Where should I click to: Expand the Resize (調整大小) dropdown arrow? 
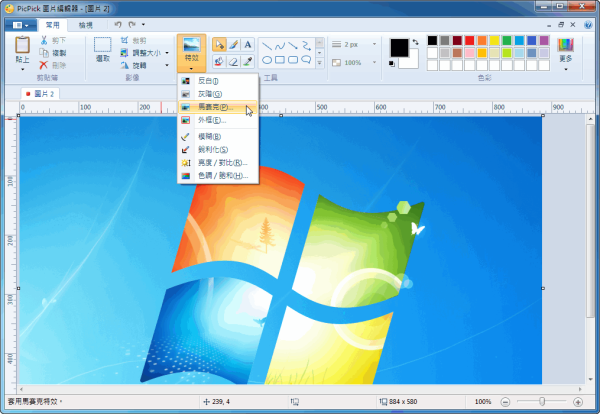coord(167,53)
